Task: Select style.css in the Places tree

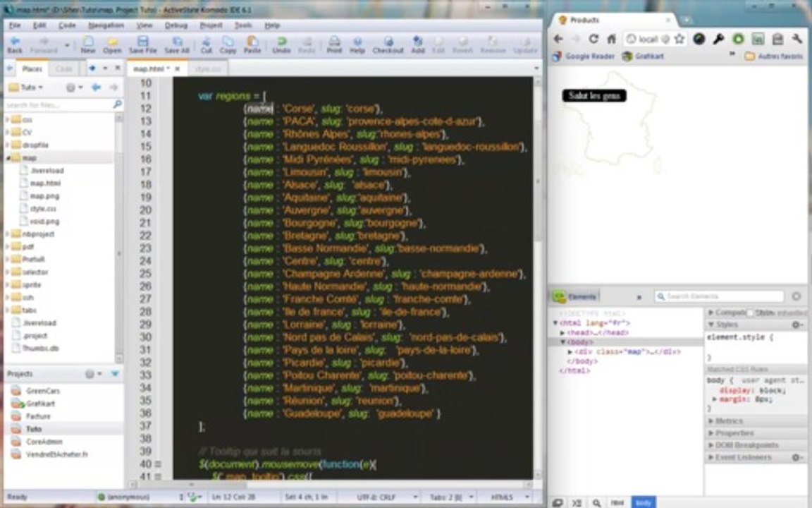Action: (x=43, y=208)
